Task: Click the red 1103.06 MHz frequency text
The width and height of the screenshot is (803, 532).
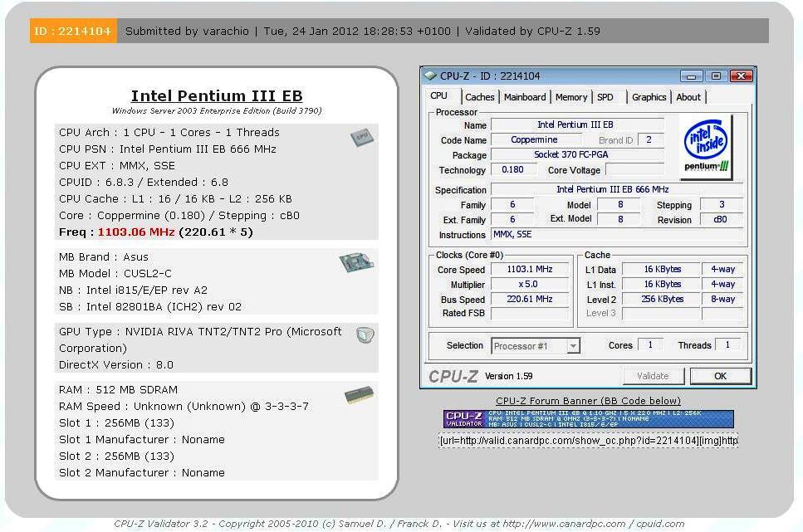Action: click(x=136, y=232)
